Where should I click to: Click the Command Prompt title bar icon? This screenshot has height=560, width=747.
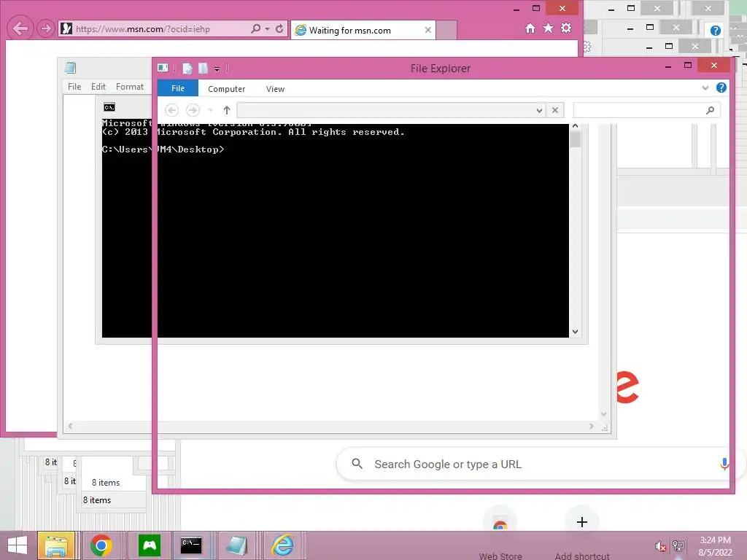109,107
